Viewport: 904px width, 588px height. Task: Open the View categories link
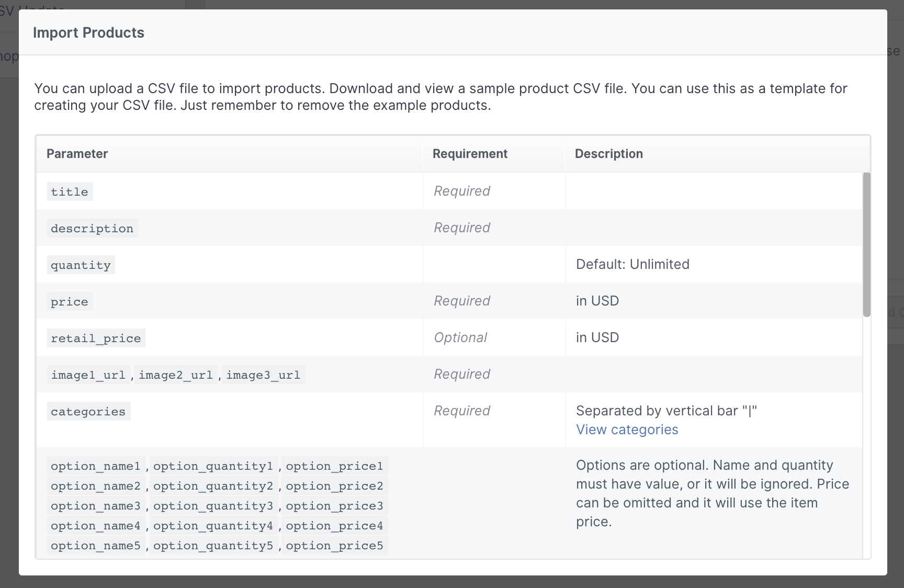coord(627,429)
